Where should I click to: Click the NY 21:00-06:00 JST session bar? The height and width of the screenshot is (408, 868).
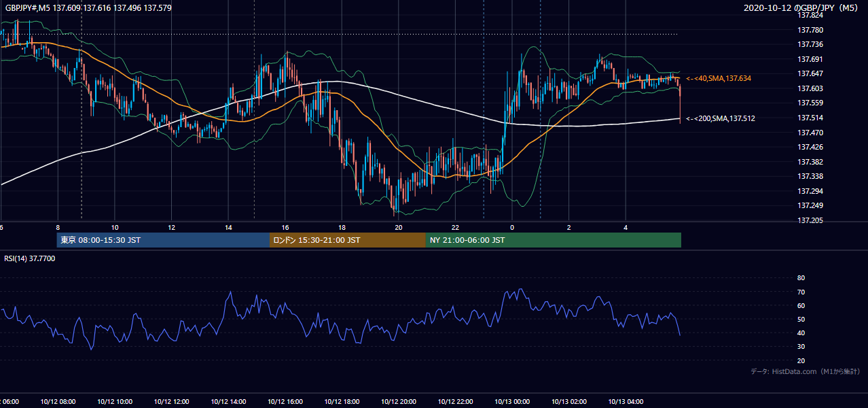click(554, 240)
